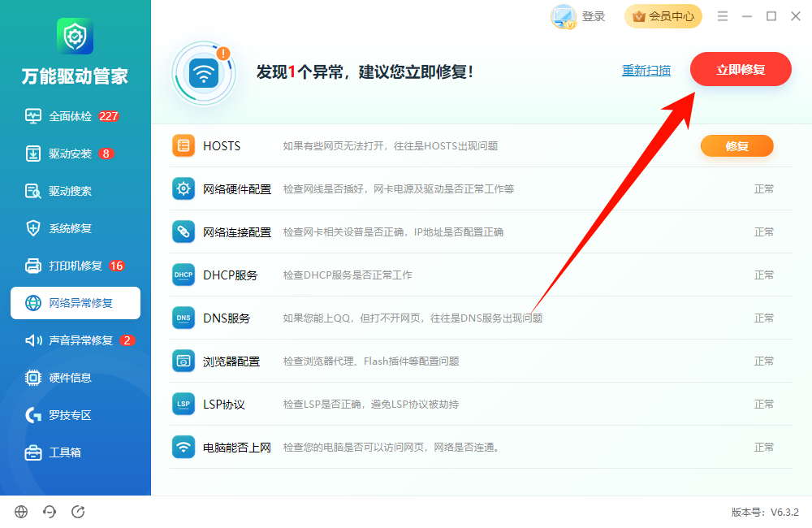Select the 浏览器配置 row label
Screen dimensions: 812x528
[231, 361]
